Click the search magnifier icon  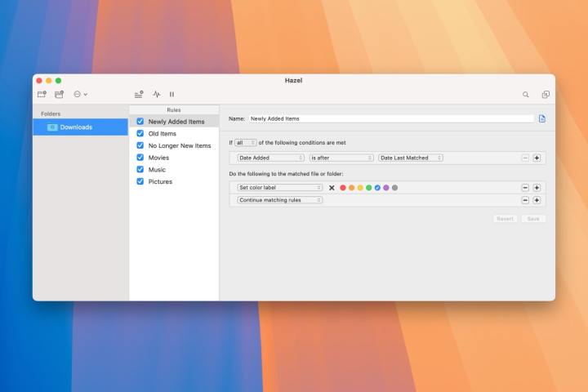(526, 94)
